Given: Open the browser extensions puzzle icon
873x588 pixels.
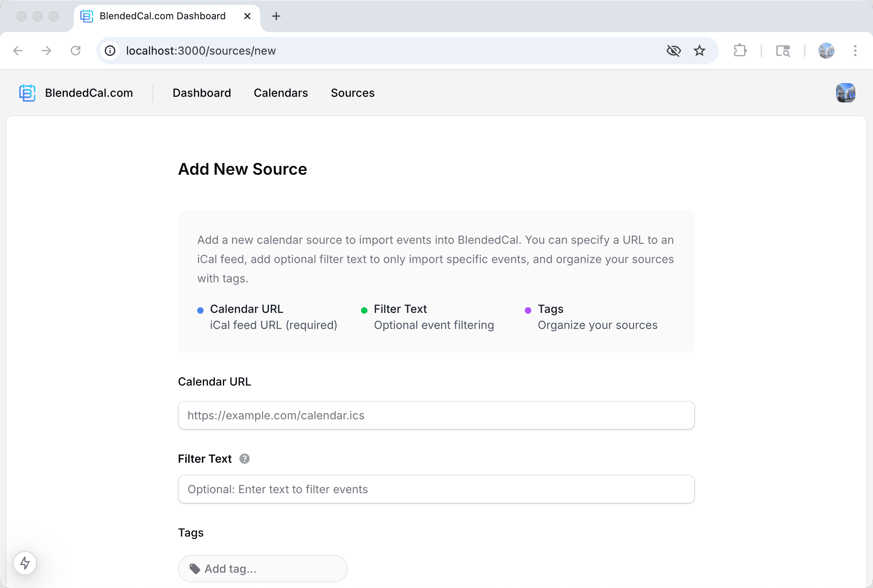Looking at the screenshot, I should 740,51.
